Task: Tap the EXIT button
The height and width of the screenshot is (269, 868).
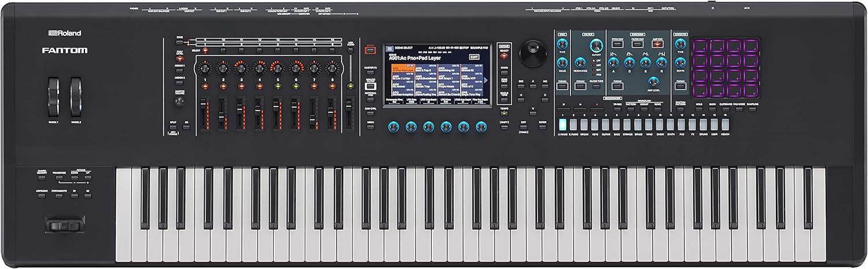Action: tap(523, 126)
